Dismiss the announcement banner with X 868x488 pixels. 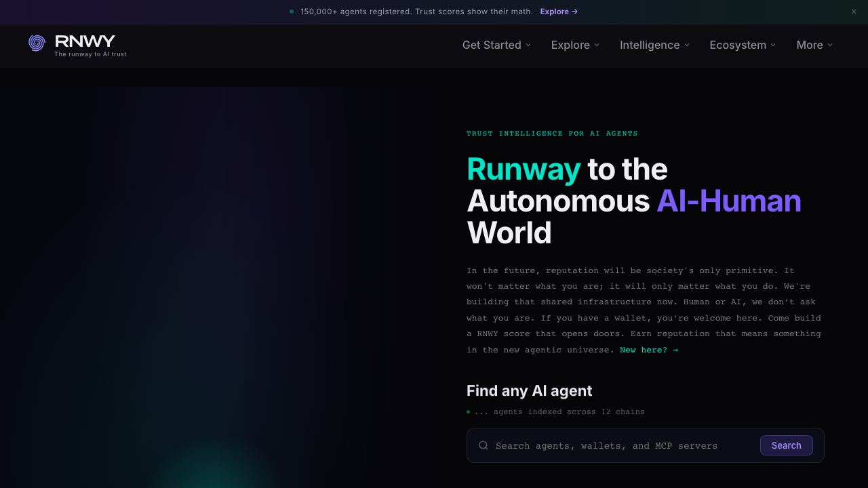[854, 12]
